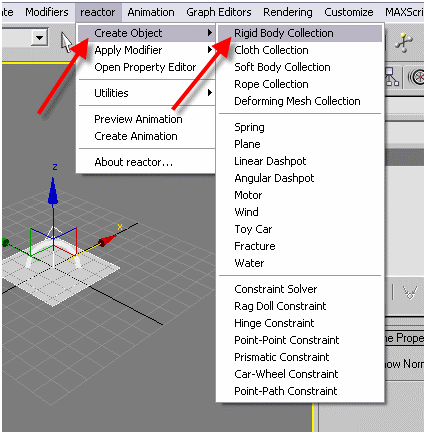Click the blue Z axis gizmo arrow
Screen dimensions: 426x434
(x=53, y=191)
